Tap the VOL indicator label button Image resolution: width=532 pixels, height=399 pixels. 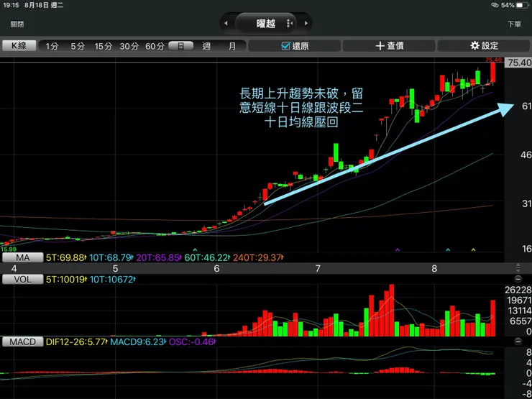[23, 279]
